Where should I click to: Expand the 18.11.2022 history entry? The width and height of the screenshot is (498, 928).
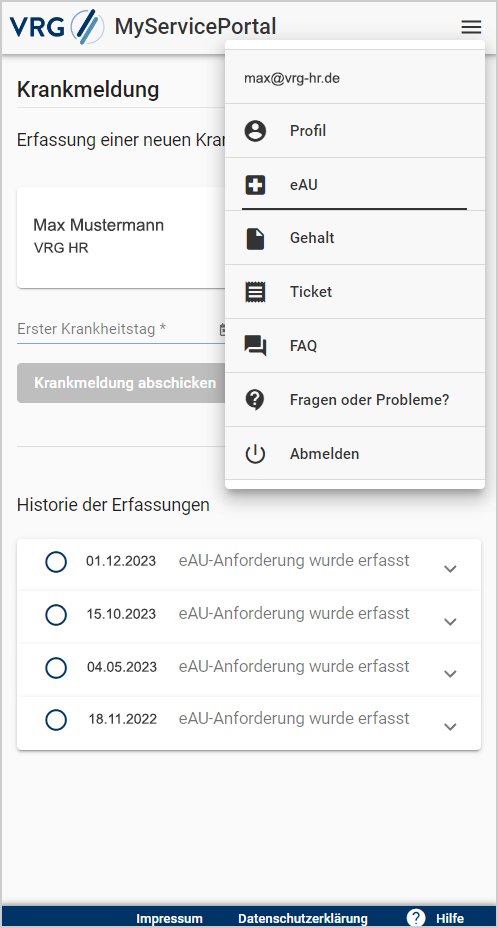(451, 726)
